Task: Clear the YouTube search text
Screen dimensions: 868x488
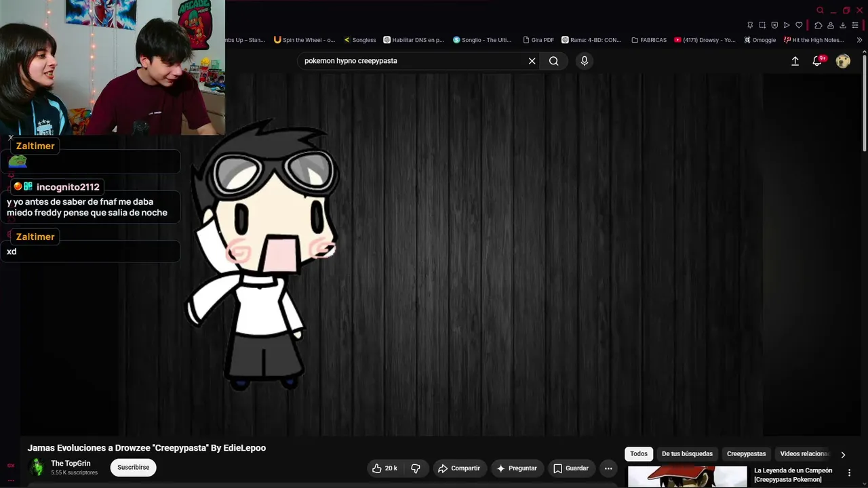Action: (532, 61)
